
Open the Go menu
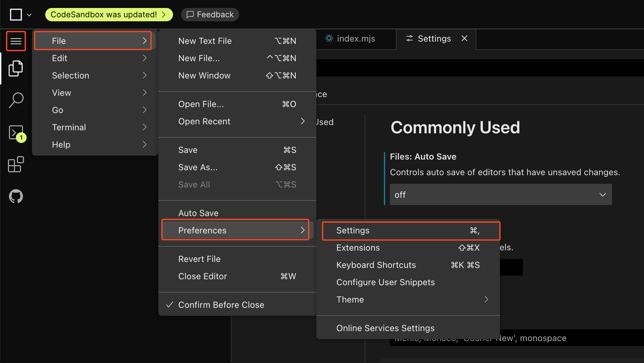pos(95,110)
